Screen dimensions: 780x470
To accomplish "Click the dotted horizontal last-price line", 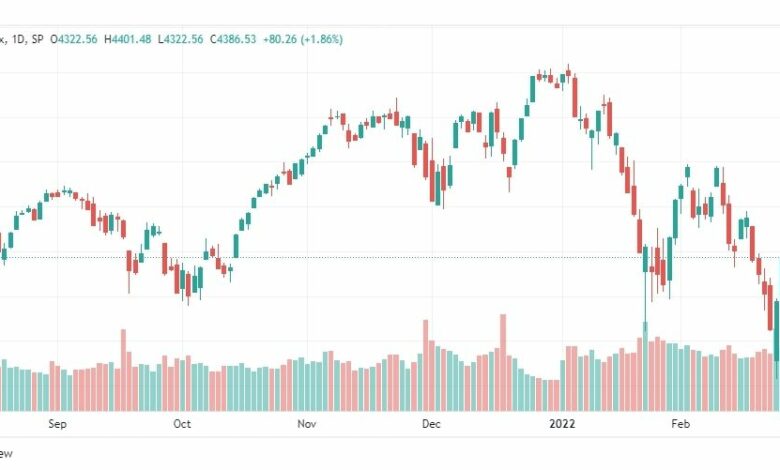I will point(390,258).
